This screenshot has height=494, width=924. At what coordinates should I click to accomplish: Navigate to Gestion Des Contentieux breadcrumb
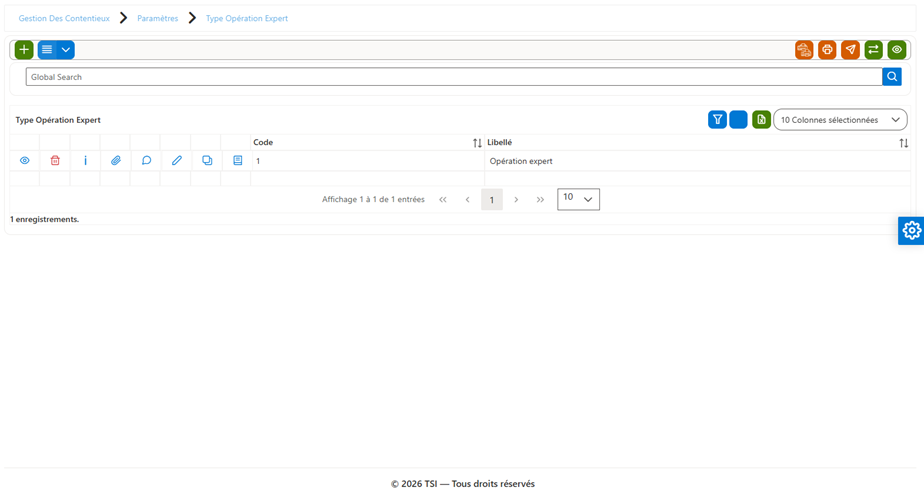(x=64, y=18)
